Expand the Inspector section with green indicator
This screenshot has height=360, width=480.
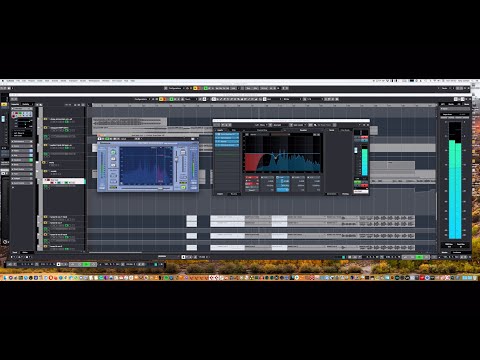(x=22, y=160)
